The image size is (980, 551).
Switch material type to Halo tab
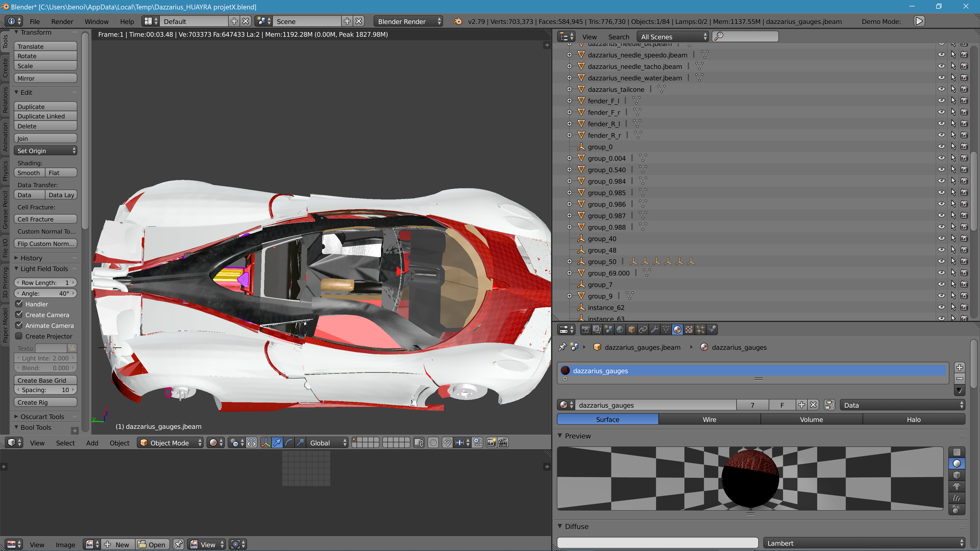point(913,419)
